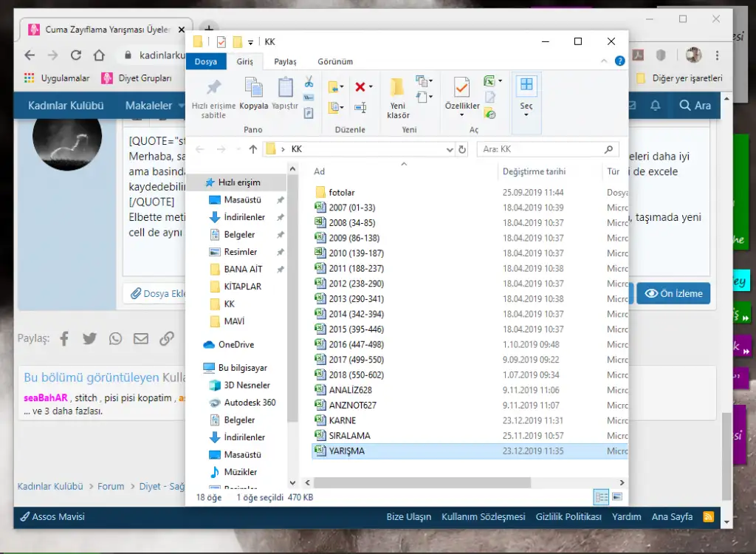Screen dimensions: 756x554
Task: Click the up-arrow parent folder button
Action: click(253, 149)
